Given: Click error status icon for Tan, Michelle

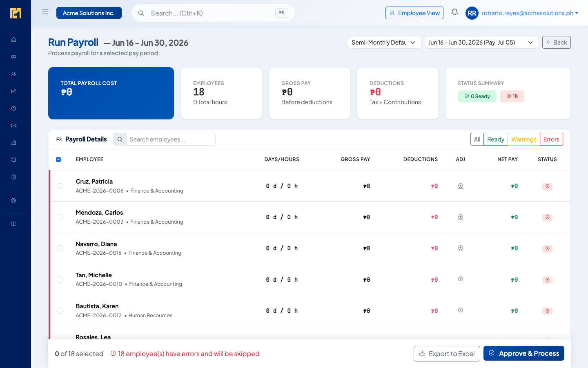Looking at the screenshot, I should point(548,280).
